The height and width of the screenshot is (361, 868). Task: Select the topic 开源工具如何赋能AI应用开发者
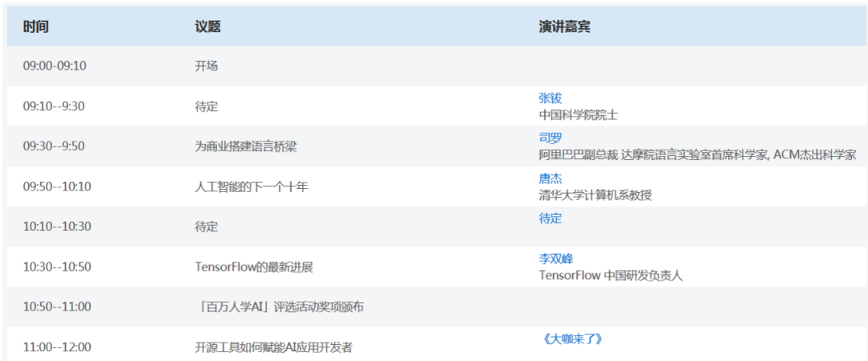click(273, 347)
